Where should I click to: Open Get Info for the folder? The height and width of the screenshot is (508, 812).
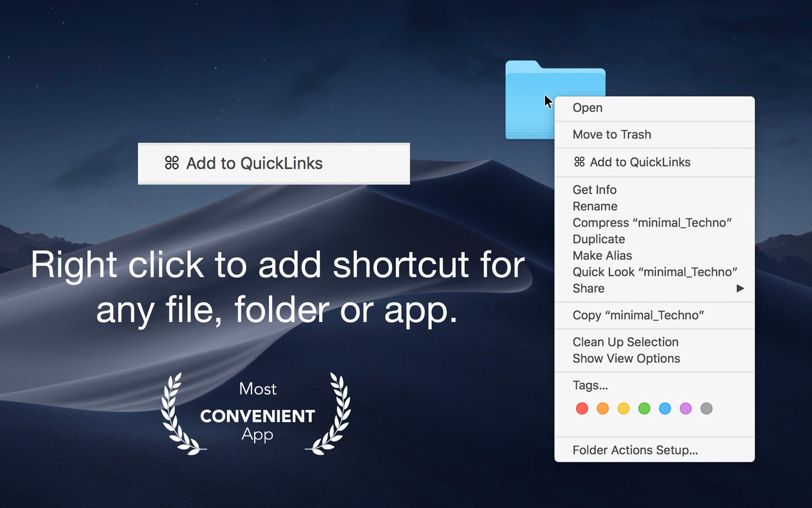[655, 189]
